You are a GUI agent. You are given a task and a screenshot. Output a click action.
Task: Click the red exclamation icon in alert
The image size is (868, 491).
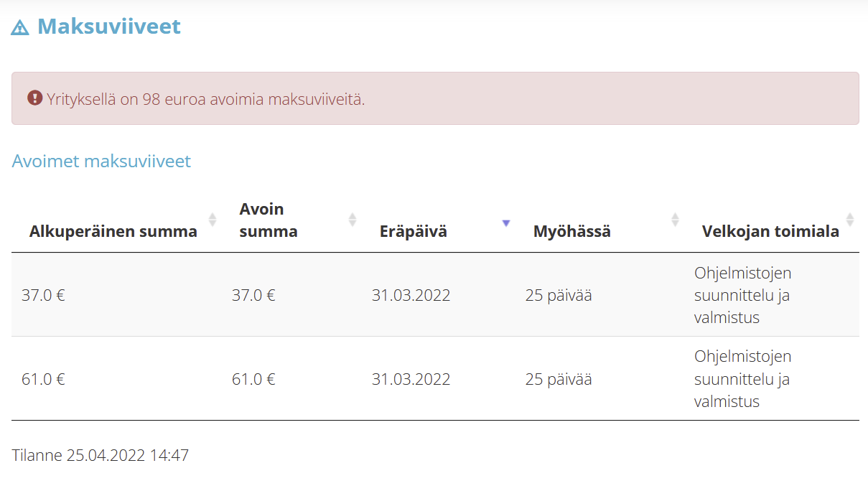34,98
